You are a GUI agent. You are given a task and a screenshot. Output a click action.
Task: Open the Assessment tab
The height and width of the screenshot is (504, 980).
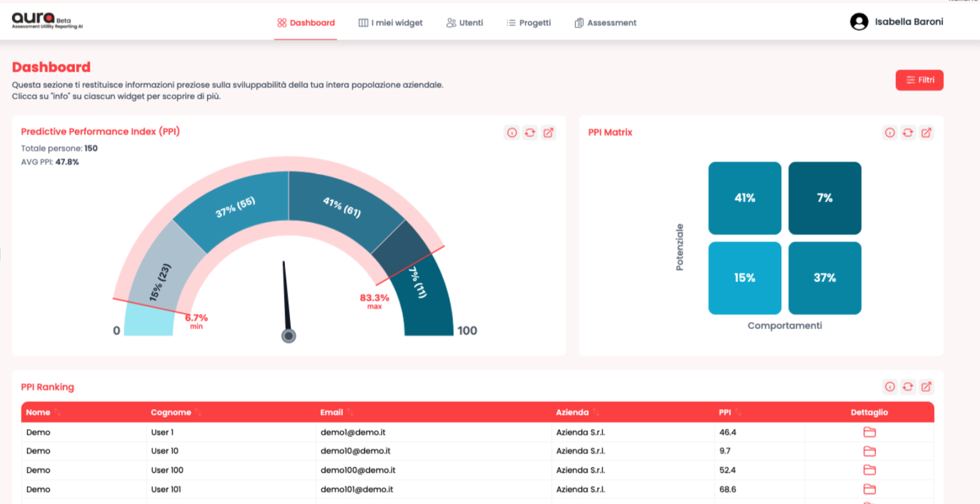[605, 23]
